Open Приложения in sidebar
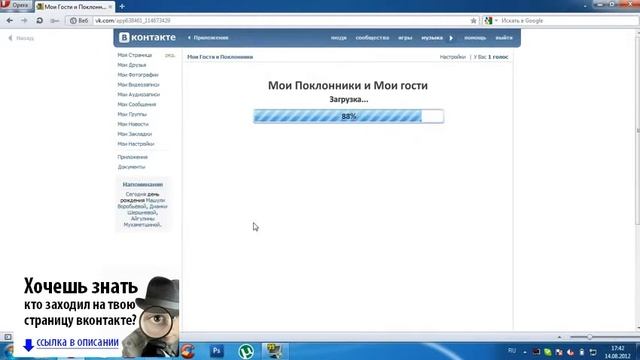640x360 pixels. coord(133,157)
